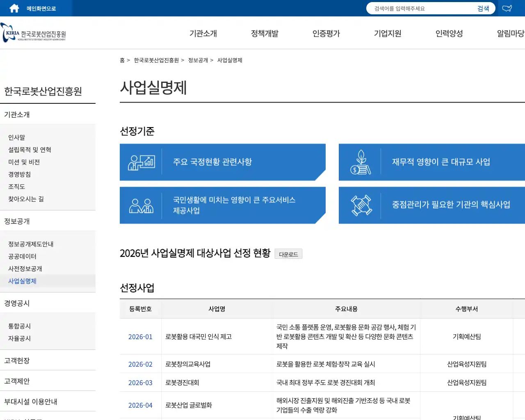Viewport: 525px width, 420px height.
Task: Click the home icon in top bar
Action: (14, 8)
